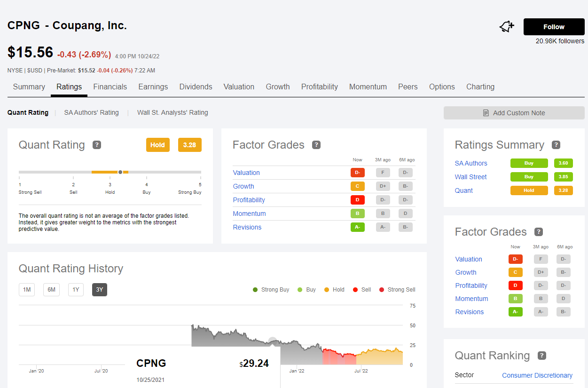Open Profitability link in center Factor Grades

249,200
